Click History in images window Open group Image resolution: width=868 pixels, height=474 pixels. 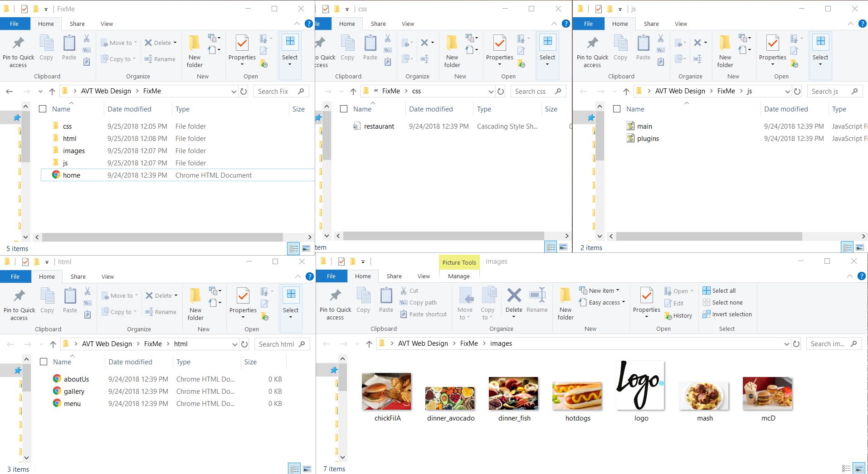click(678, 315)
